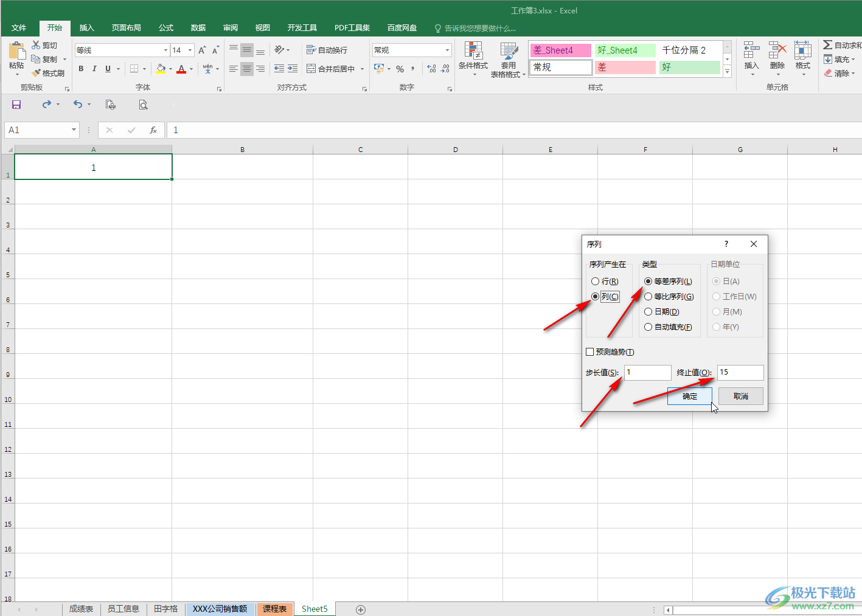Click 自动求和 AutoSum button

point(842,45)
